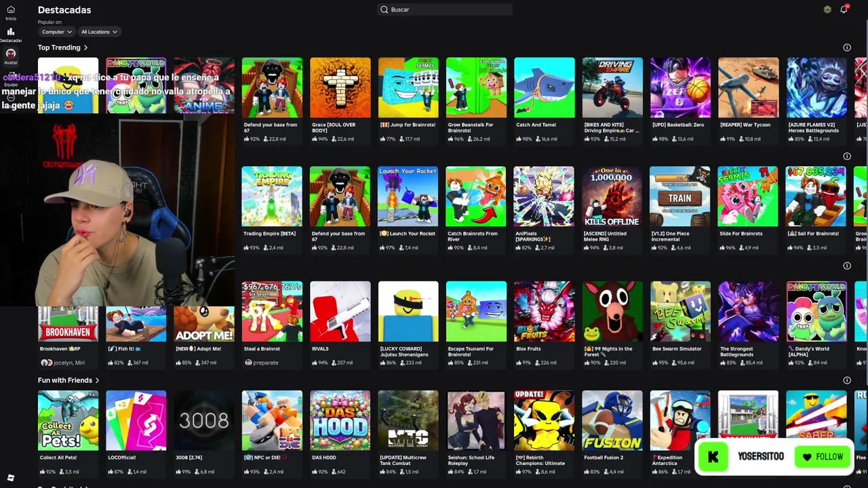This screenshot has width=868, height=488.
Task: Open the notifications bell icon
Action: pos(844,9)
